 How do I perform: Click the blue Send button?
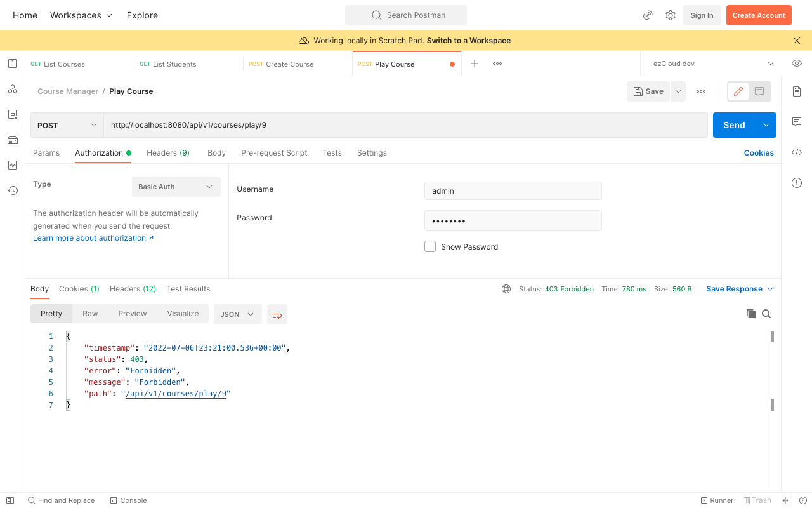[x=734, y=125]
